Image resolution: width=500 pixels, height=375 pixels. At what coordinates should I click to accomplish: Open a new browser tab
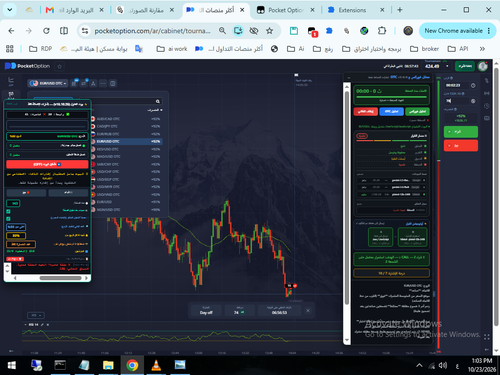(x=400, y=10)
